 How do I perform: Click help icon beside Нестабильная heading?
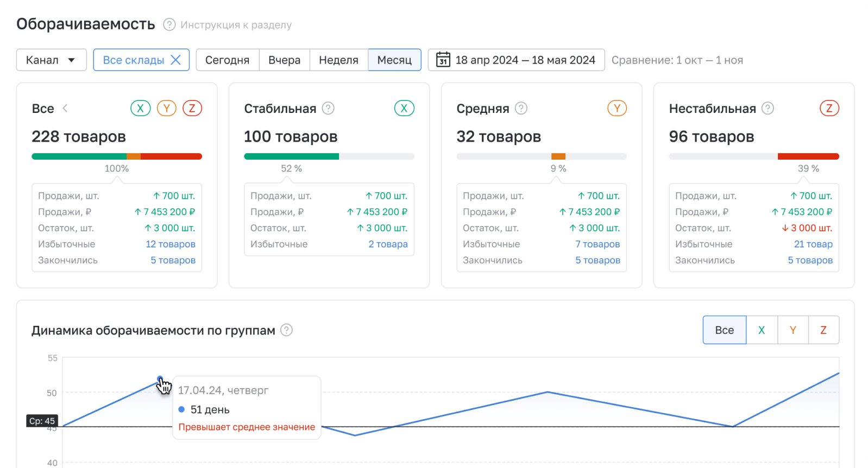[x=768, y=109]
